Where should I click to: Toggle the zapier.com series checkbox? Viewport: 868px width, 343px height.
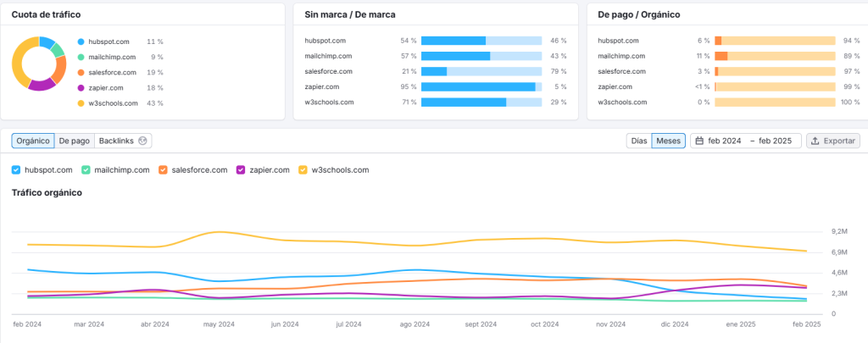[x=241, y=169]
